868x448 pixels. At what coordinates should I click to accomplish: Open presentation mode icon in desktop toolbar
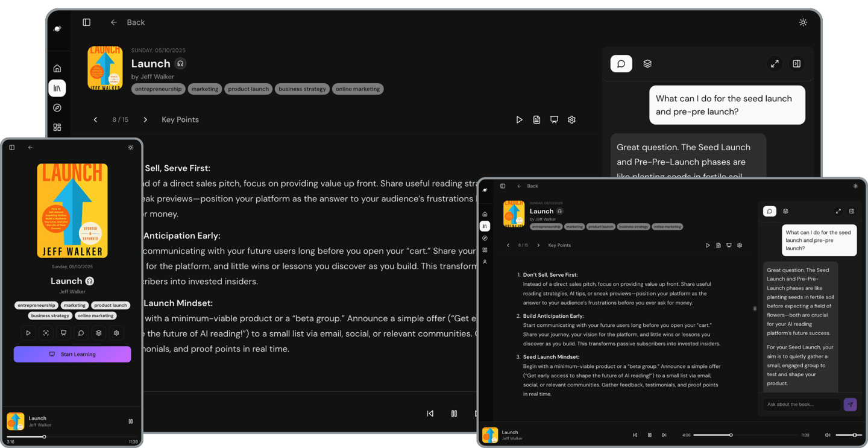(x=554, y=119)
